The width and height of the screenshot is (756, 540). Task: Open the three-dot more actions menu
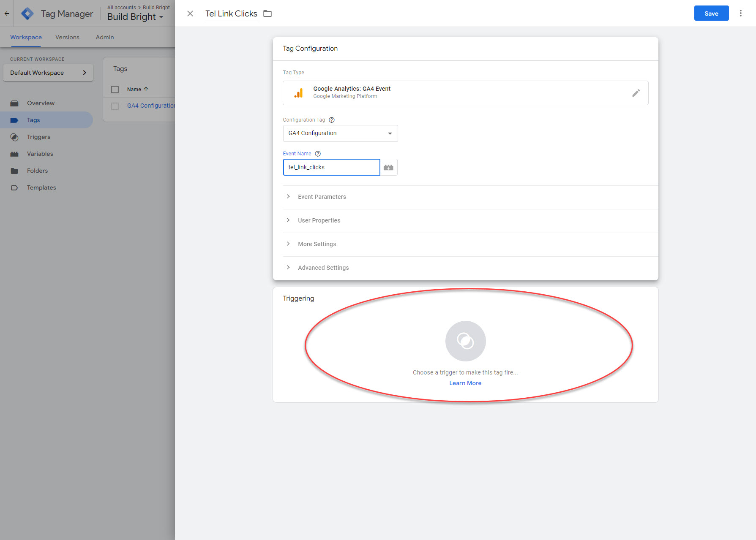(740, 14)
